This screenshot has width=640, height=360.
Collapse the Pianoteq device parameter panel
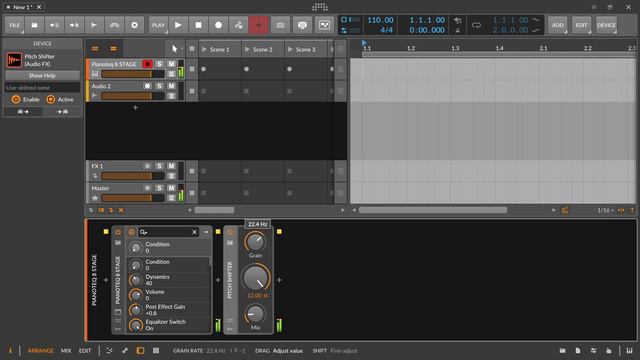(x=206, y=232)
